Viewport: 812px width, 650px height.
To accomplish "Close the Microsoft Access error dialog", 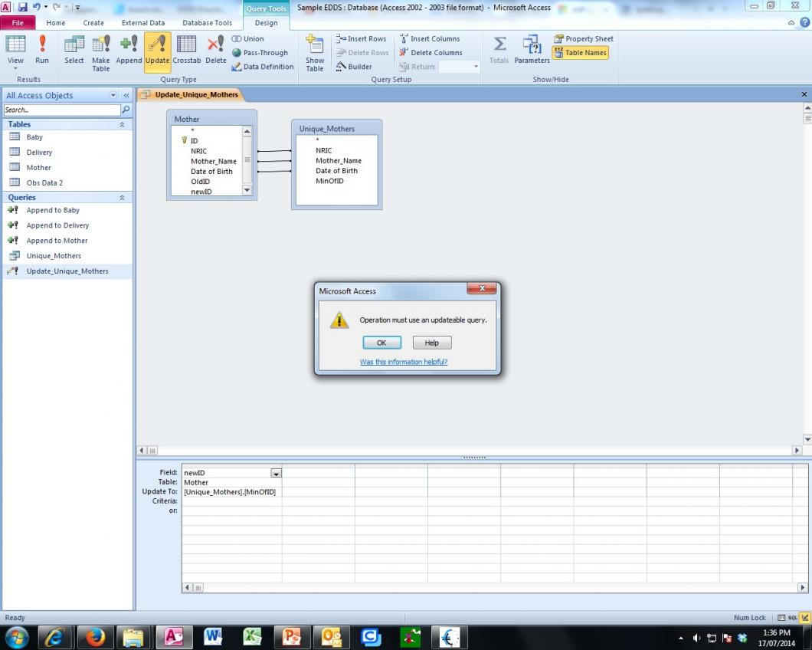I will 482,288.
